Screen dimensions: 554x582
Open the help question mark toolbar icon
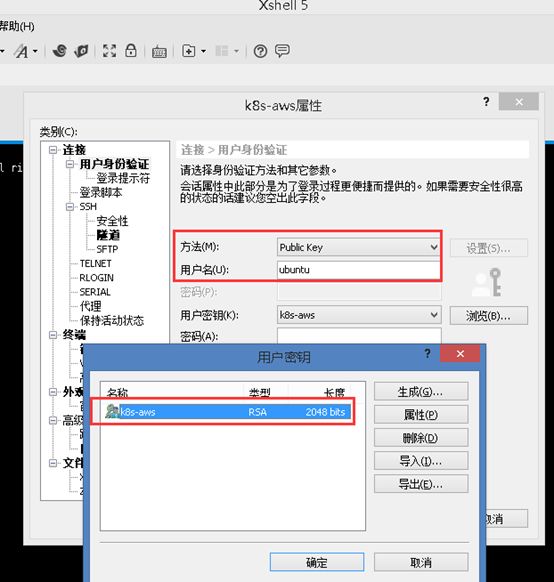tap(260, 51)
